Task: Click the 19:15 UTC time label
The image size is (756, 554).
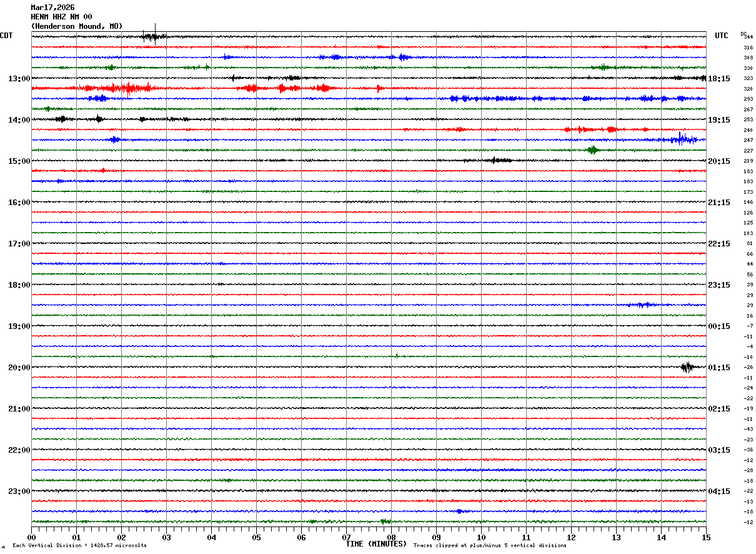Action: [x=719, y=119]
